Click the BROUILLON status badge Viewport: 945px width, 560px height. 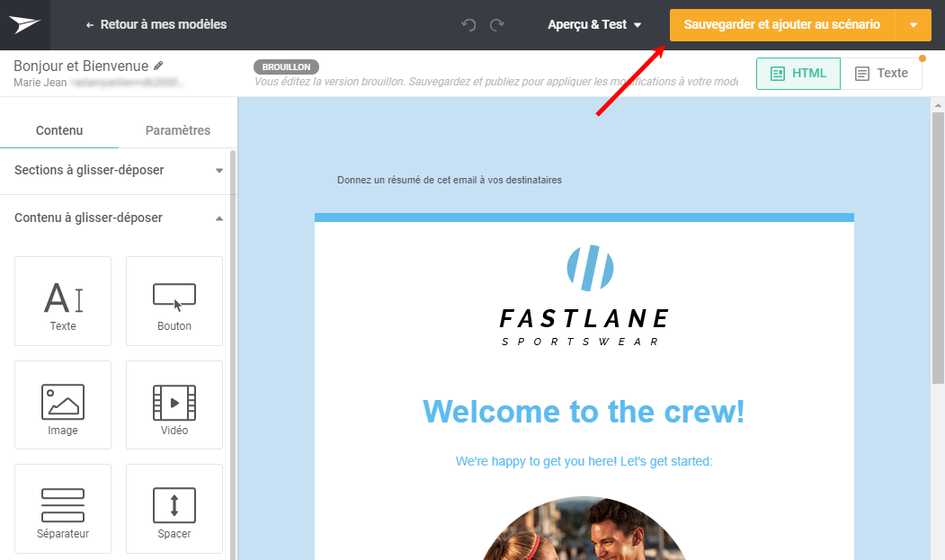[286, 67]
